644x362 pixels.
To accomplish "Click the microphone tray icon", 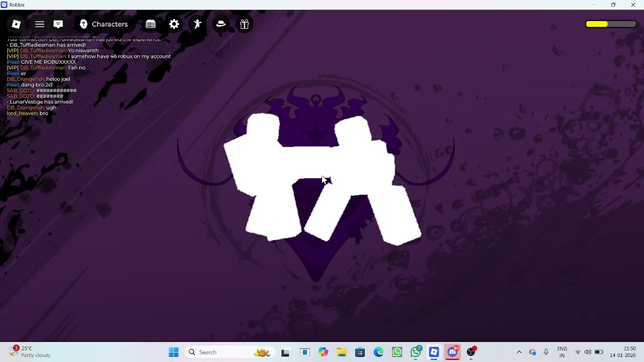I will point(546,352).
